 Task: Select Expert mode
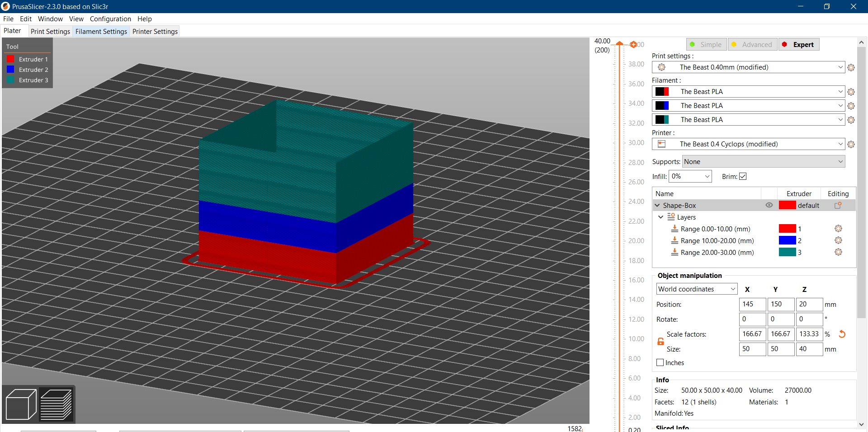click(x=799, y=44)
